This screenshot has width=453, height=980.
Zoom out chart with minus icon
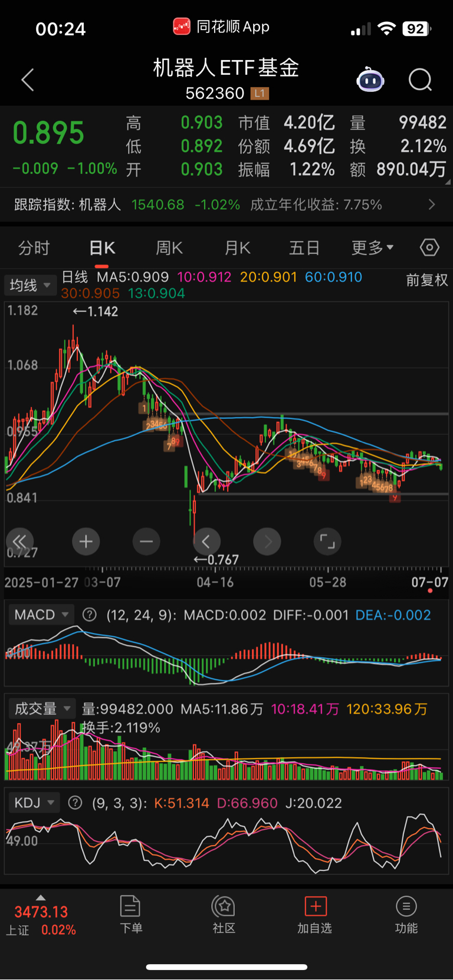pyautogui.click(x=146, y=541)
